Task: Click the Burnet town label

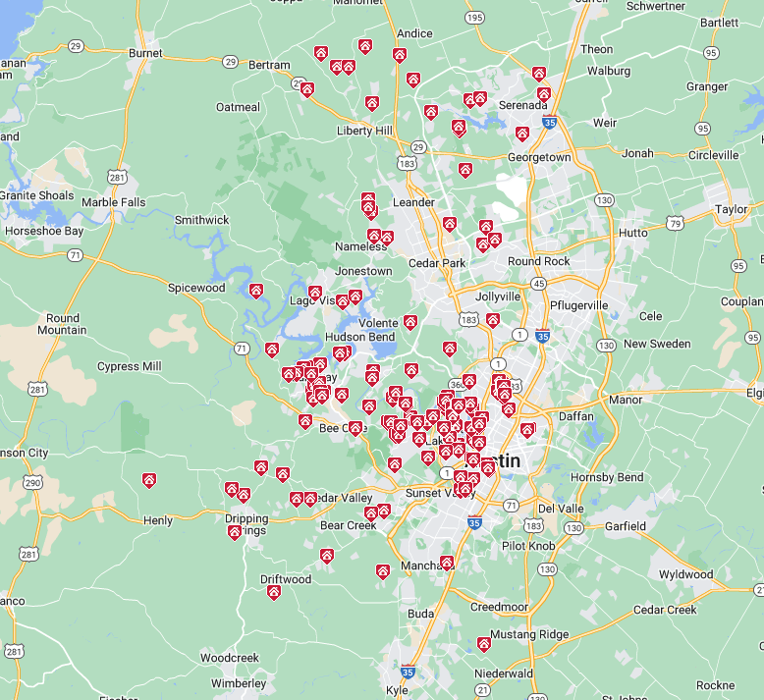Action: coord(145,53)
